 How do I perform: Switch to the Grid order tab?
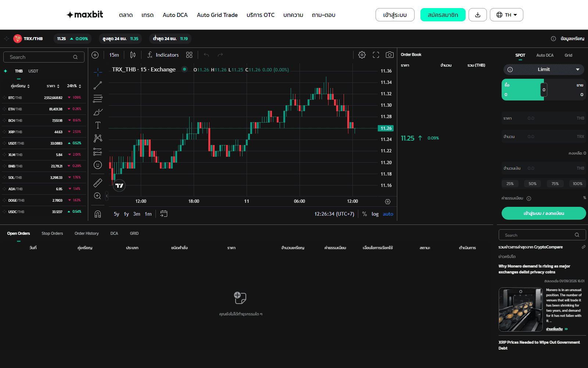click(569, 55)
